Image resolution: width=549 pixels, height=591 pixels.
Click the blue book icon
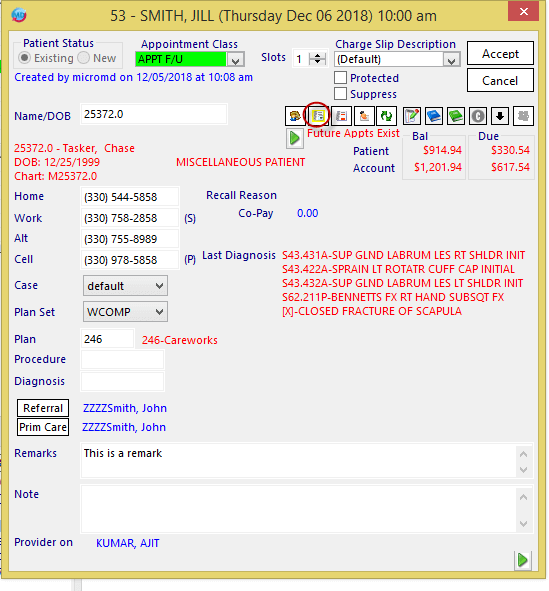[434, 116]
